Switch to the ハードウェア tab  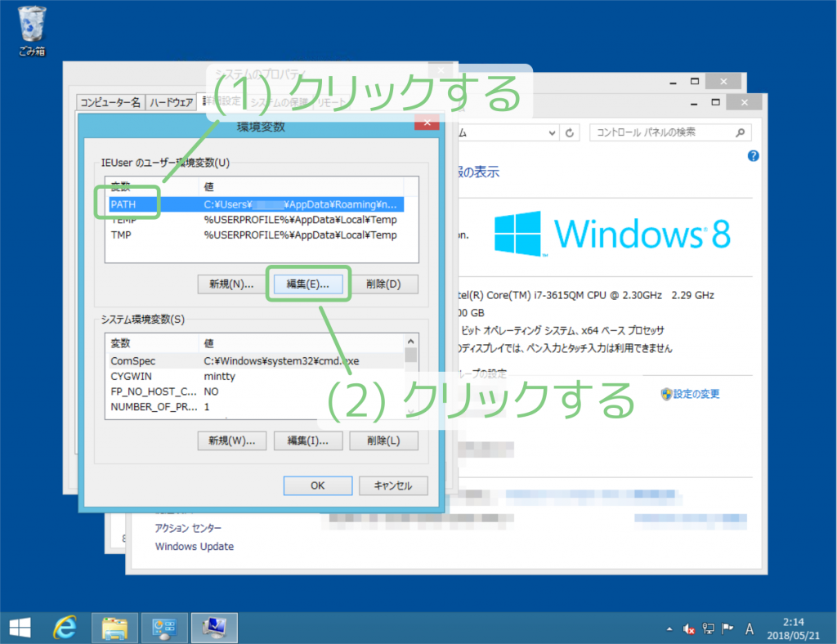click(x=172, y=102)
